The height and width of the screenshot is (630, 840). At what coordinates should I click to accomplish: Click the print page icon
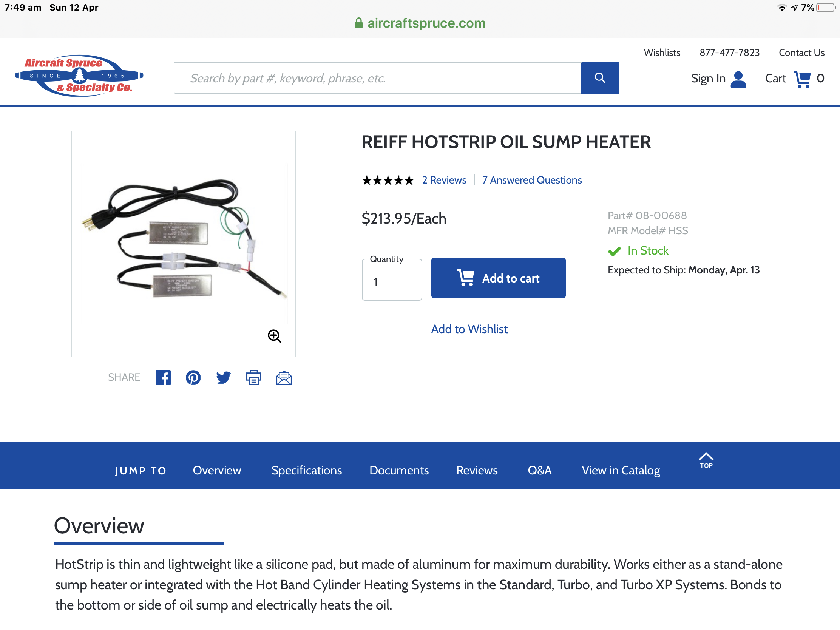(x=253, y=377)
